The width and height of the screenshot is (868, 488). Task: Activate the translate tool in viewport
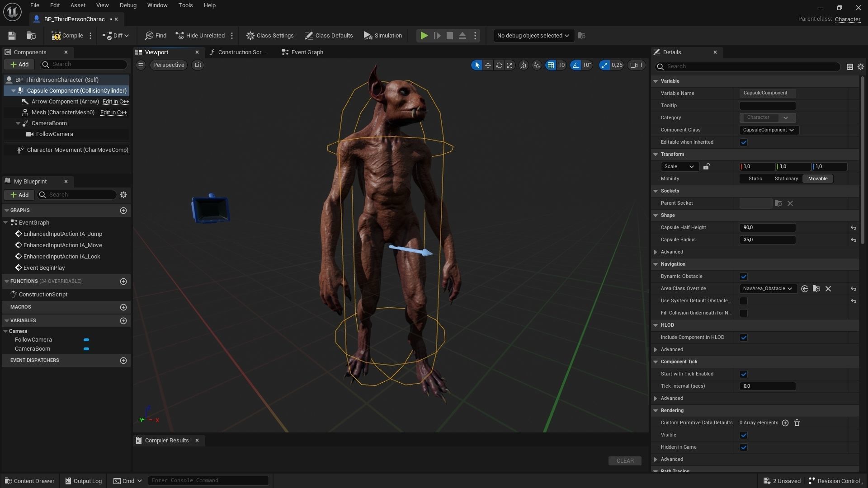(x=488, y=65)
